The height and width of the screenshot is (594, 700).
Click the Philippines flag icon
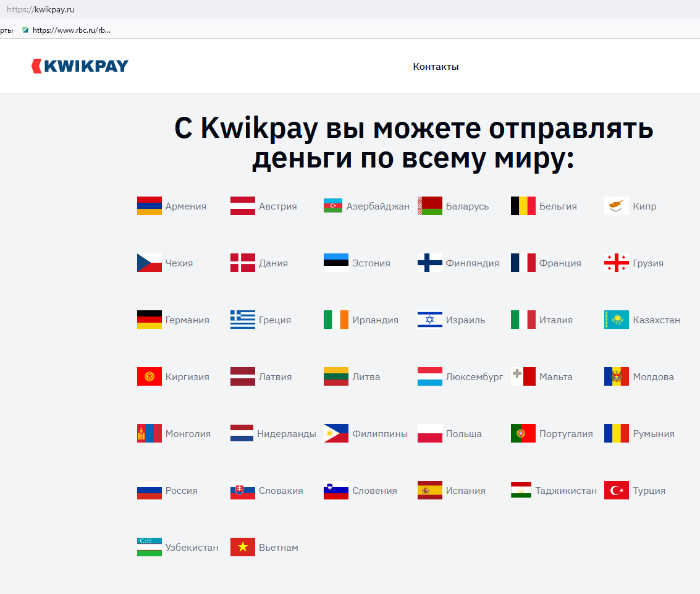pos(336,433)
